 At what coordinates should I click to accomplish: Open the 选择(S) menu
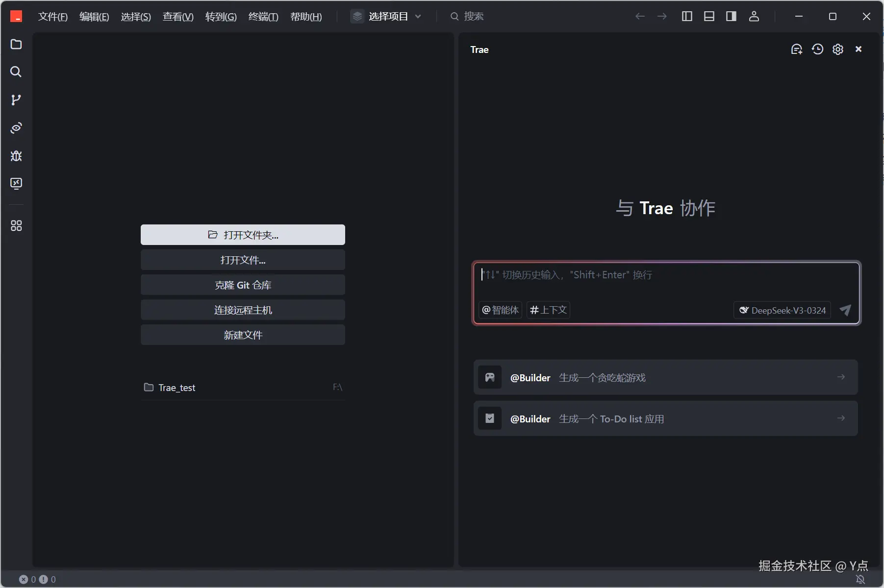[136, 17]
